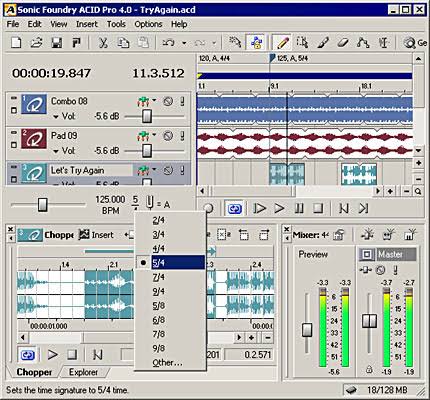The height and width of the screenshot is (400, 430).
Task: Click the lock icon under Master fader
Action: [x=369, y=369]
